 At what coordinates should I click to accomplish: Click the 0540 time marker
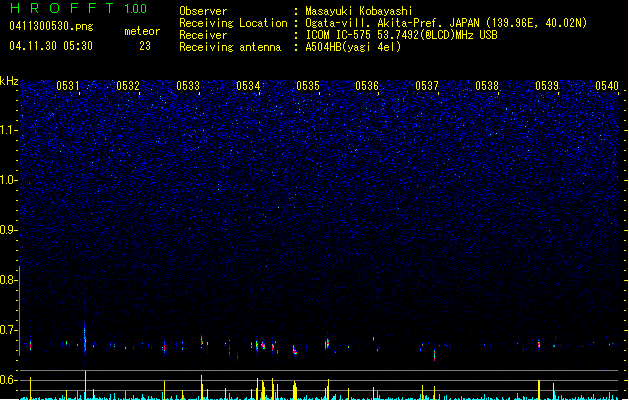(x=607, y=86)
